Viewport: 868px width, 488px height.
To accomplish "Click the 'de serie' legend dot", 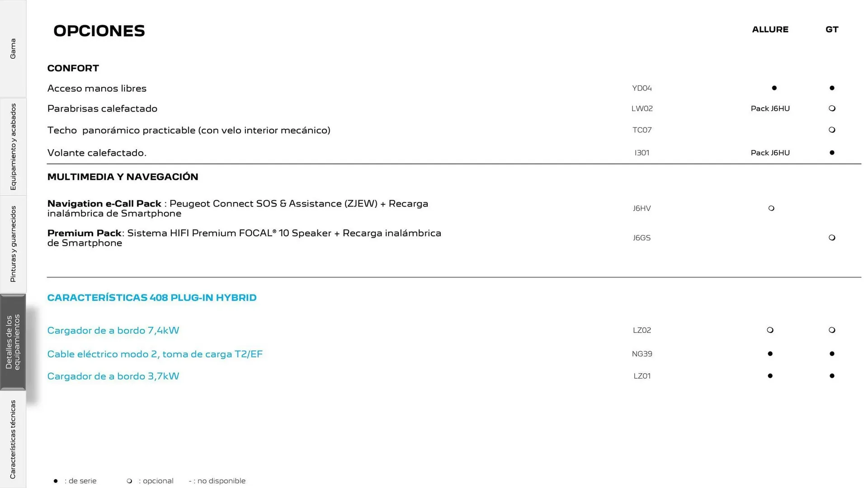I will 56,481.
